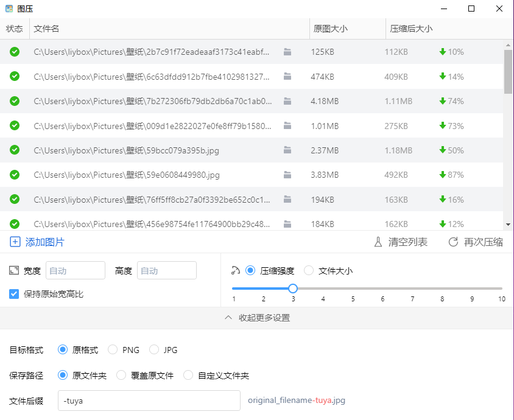Click the 宽度 input field
The width and height of the screenshot is (514, 420).
76,270
